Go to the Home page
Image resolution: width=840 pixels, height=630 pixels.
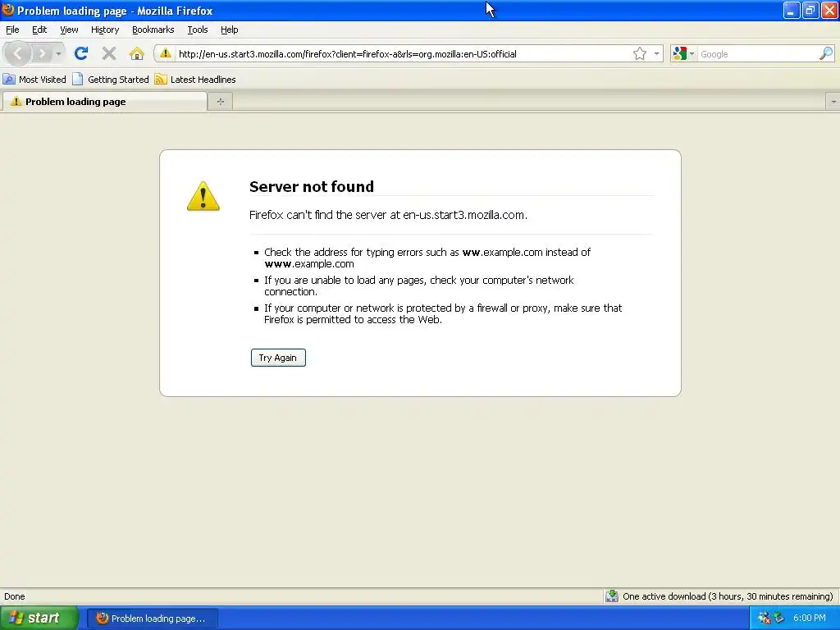[x=137, y=53]
